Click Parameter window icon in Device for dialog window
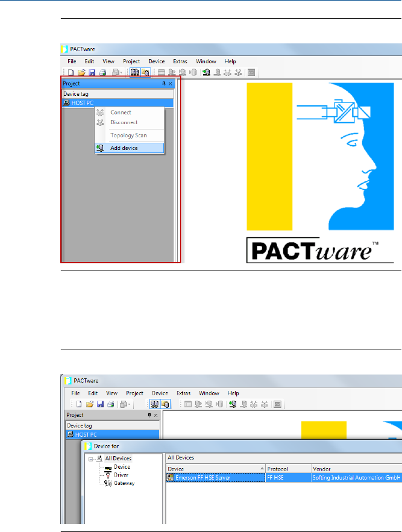The height and width of the screenshot is (532, 402). (x=188, y=404)
